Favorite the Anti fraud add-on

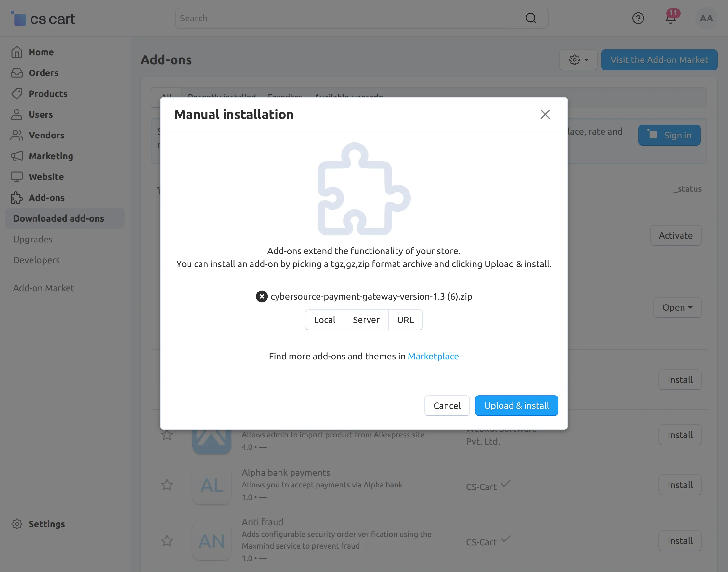(x=167, y=540)
